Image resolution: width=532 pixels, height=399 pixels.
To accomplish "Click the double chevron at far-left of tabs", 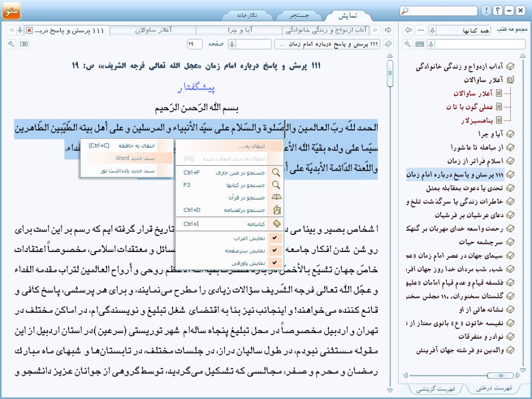I will [x=12, y=30].
